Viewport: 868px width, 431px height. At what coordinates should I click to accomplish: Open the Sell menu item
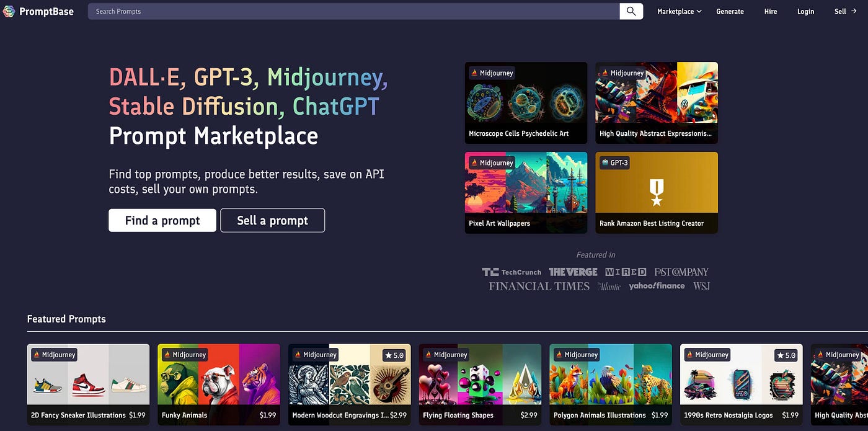pos(840,11)
